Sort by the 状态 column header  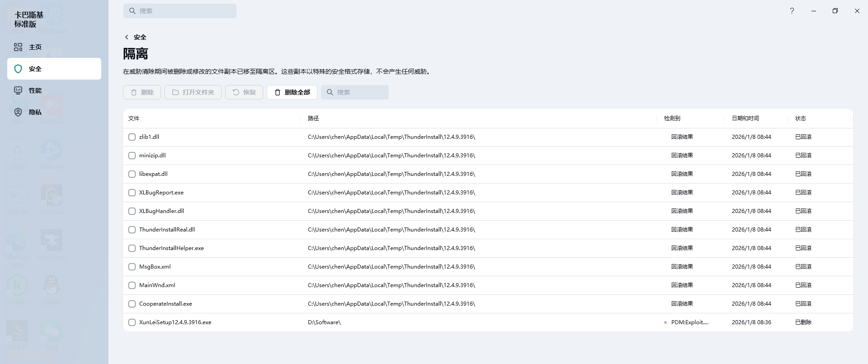click(x=800, y=118)
